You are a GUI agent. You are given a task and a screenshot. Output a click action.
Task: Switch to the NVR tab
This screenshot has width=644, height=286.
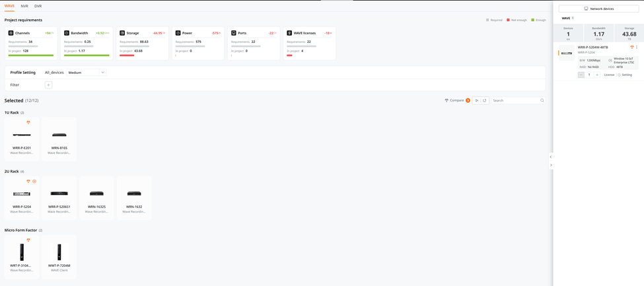click(24, 6)
